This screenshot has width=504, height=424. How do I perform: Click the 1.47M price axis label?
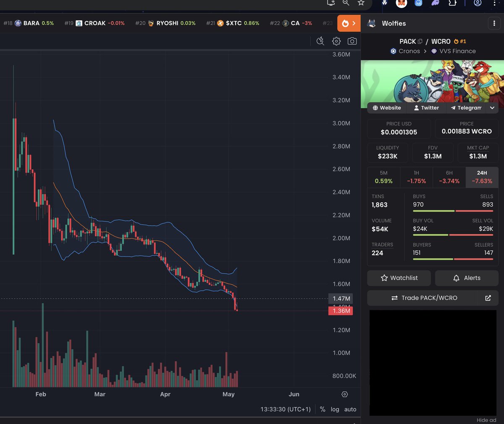[x=341, y=298]
